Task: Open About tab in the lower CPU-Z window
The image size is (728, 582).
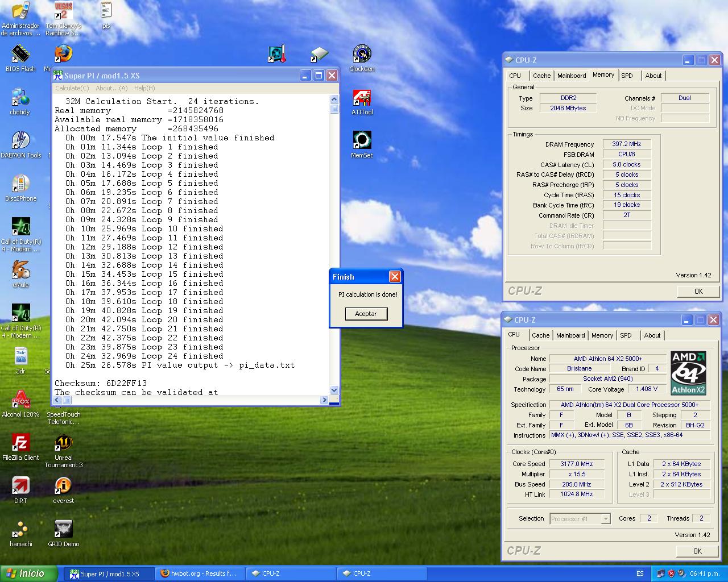Action: (x=652, y=335)
